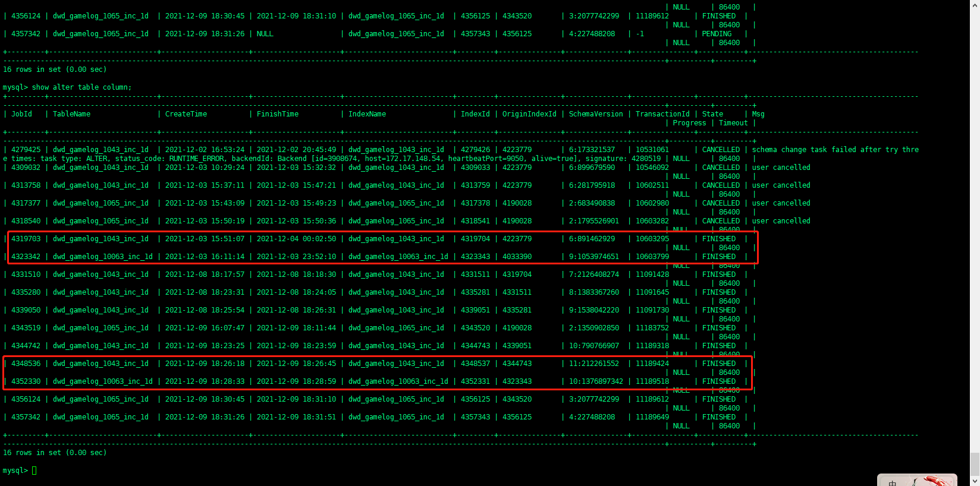Click RUNTIME_ERROR in the error message
The width and height of the screenshot is (980, 486).
tap(197, 159)
